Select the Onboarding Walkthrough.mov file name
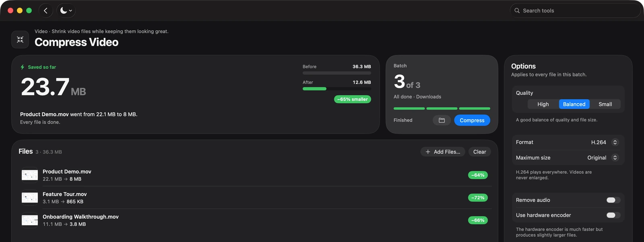Screen dimensions: 644x242 (80, 217)
